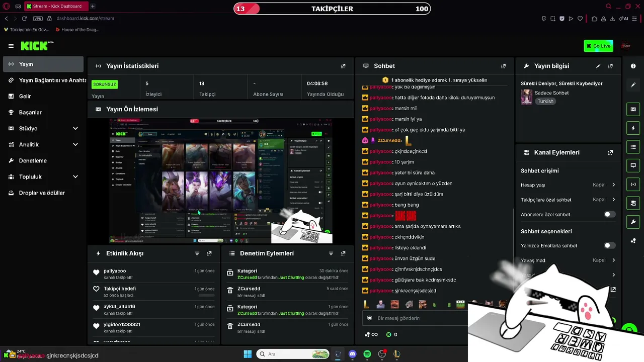644x362 pixels.
Task: Click the Takipçi hedefi event row
Action: [x=153, y=292]
